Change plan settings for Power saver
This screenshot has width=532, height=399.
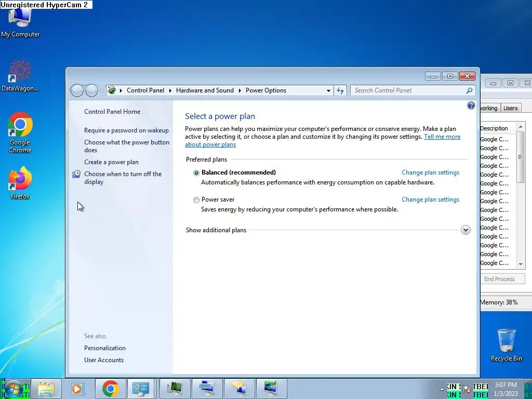430,199
